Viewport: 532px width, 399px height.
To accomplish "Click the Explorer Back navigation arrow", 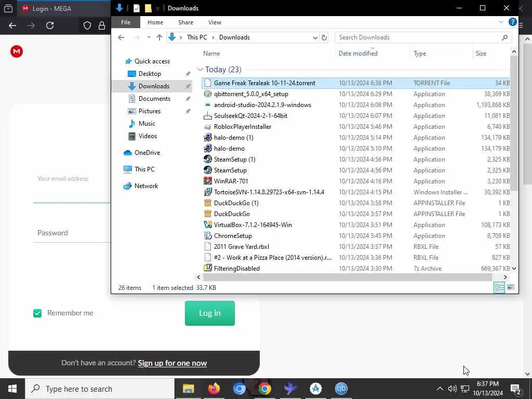I will click(121, 37).
